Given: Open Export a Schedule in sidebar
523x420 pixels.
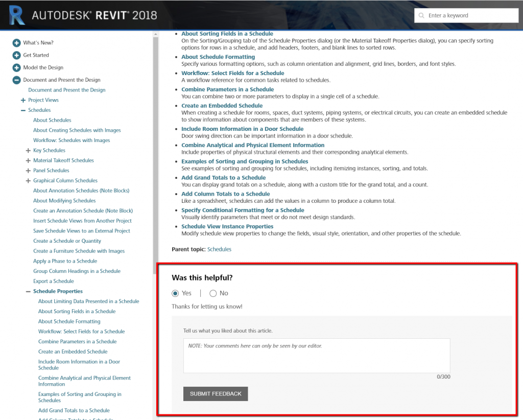Looking at the screenshot, I should [53, 281].
